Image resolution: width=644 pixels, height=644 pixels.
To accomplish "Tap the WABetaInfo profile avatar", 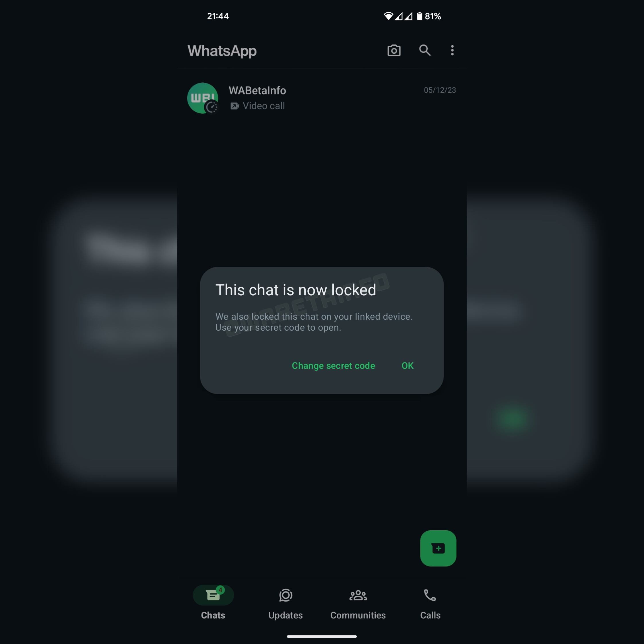I will tap(203, 98).
